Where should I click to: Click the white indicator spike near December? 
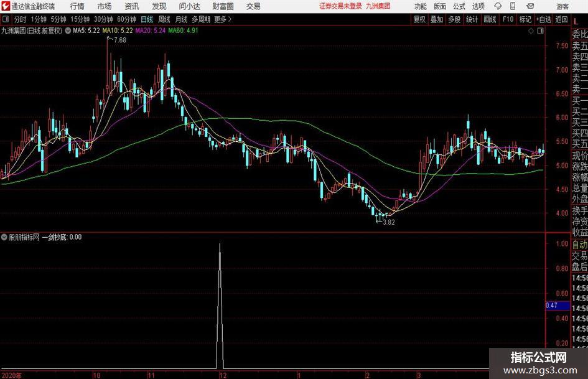point(220,306)
